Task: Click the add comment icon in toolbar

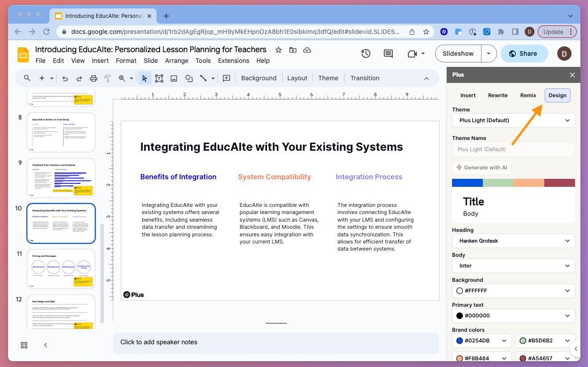Action: point(226,78)
